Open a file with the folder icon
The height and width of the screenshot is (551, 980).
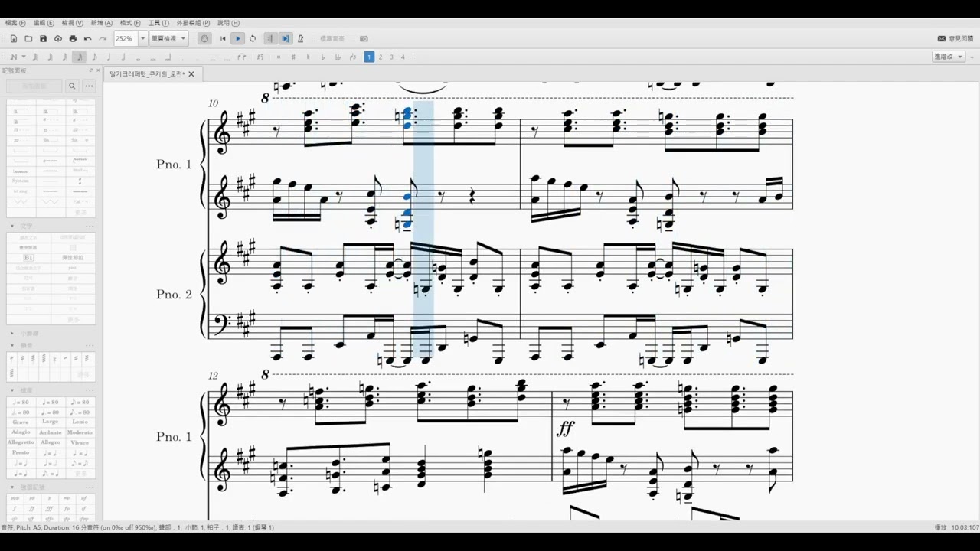(28, 38)
